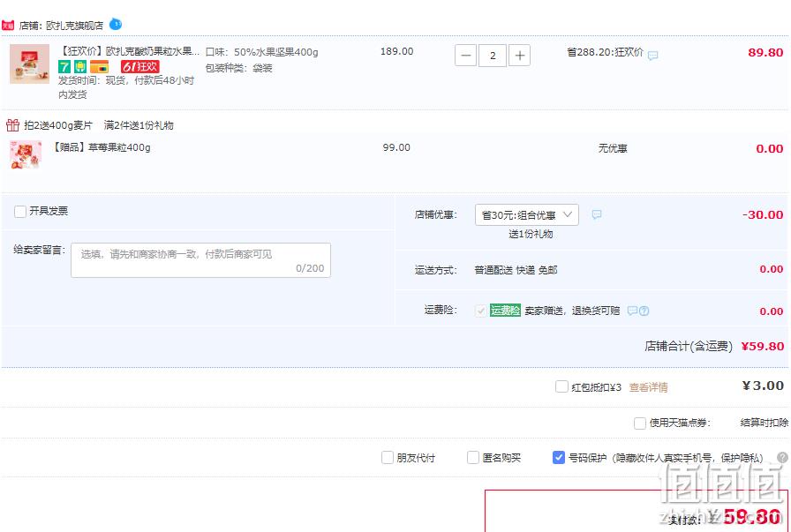This screenshot has width=791, height=532.
Task: Open the 省30元:组合优惠 dropdown
Action: click(x=527, y=214)
